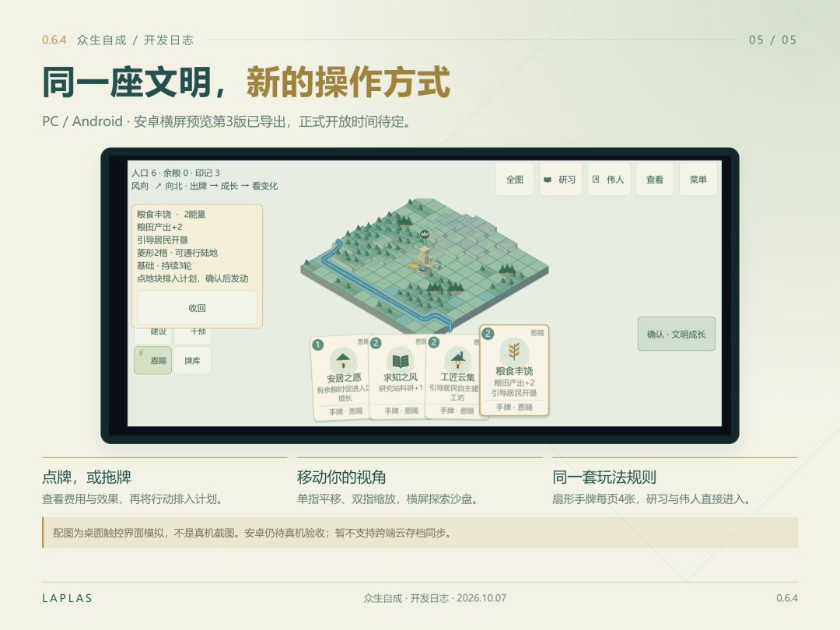Click the 人口 6 · 余粮 0 · 印记 3 status line

176,173
